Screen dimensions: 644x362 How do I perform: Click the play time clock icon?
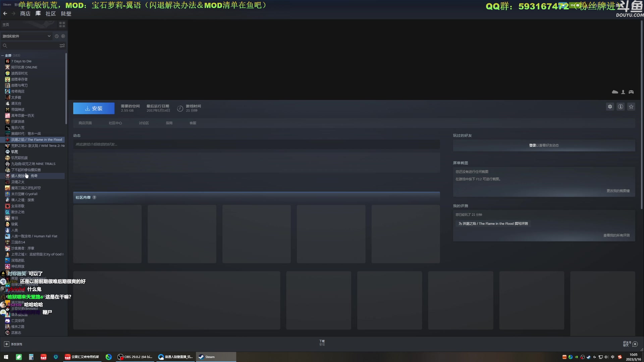tap(180, 108)
